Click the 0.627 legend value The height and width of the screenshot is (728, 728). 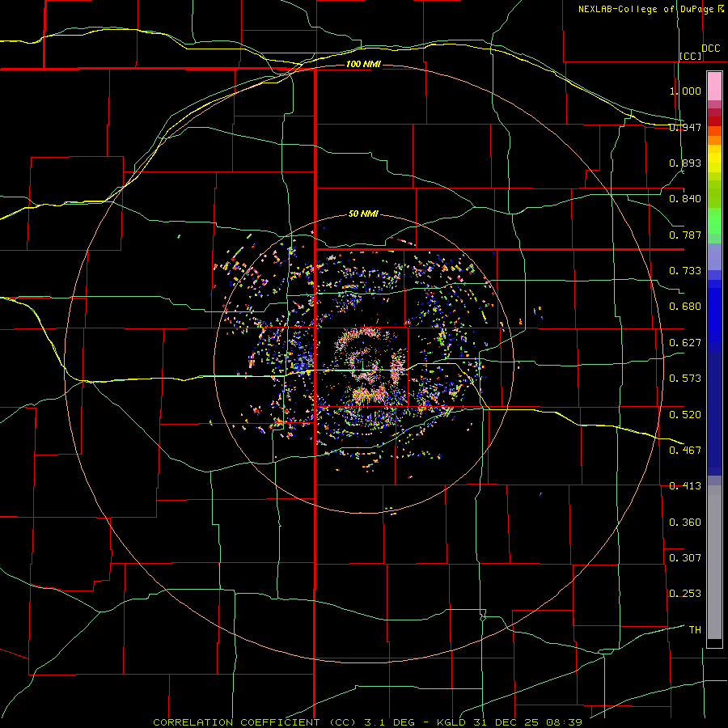(x=685, y=343)
